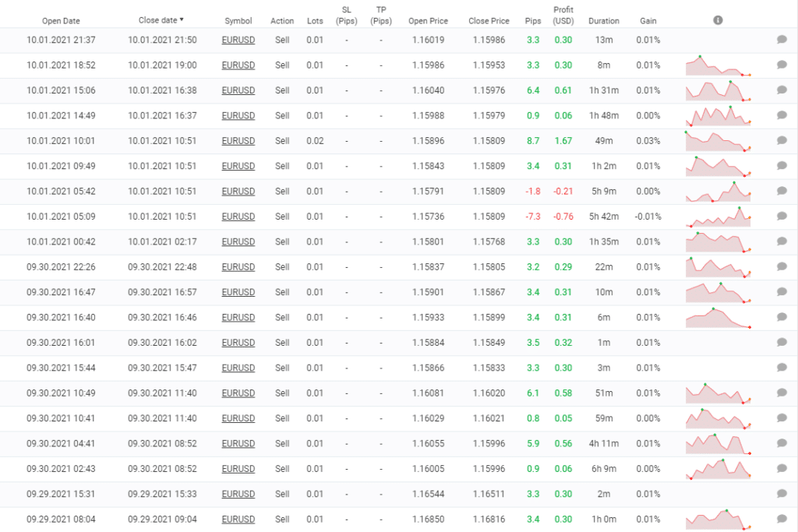Open comment icon for the 09.29.2021 08:04 trade
The image size is (798, 532).
[x=782, y=519]
